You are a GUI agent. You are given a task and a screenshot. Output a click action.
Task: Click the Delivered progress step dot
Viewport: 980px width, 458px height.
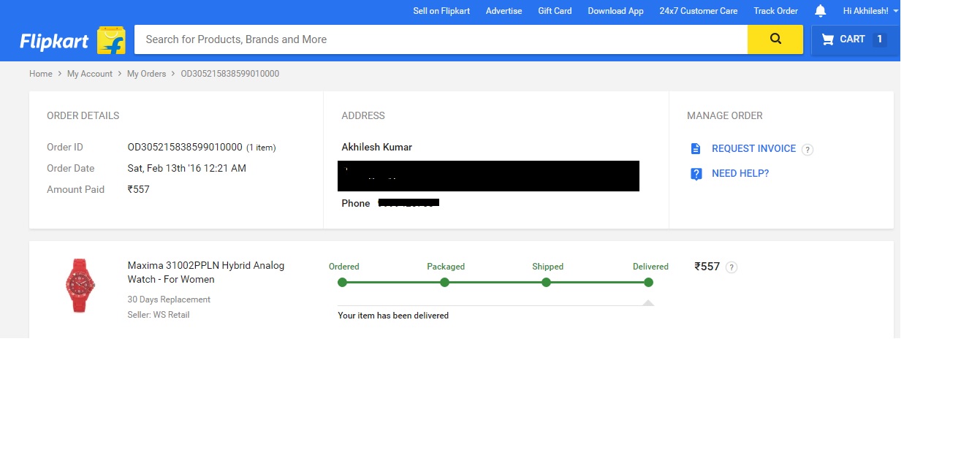pyautogui.click(x=648, y=283)
